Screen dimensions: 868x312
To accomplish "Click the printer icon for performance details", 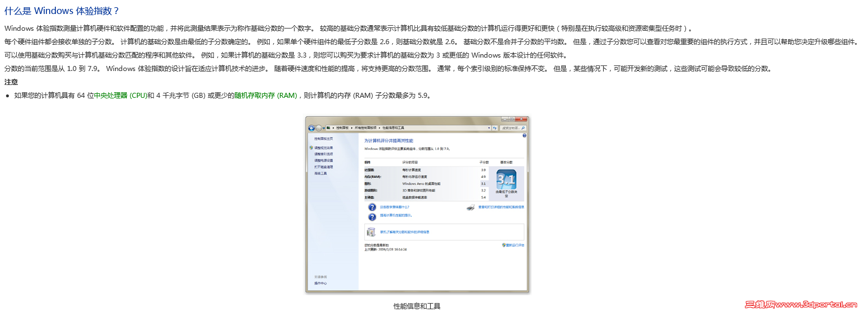I will 471,207.
